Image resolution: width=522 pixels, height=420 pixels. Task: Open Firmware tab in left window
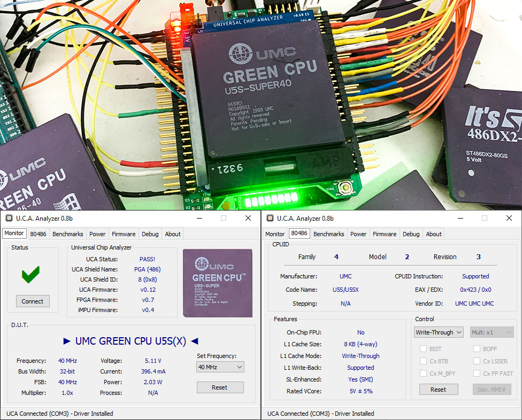[124, 234]
